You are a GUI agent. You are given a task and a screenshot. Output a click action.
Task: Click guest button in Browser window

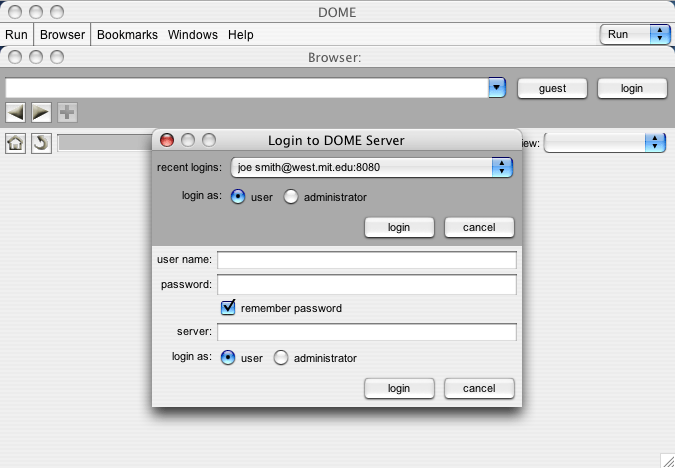click(x=552, y=88)
